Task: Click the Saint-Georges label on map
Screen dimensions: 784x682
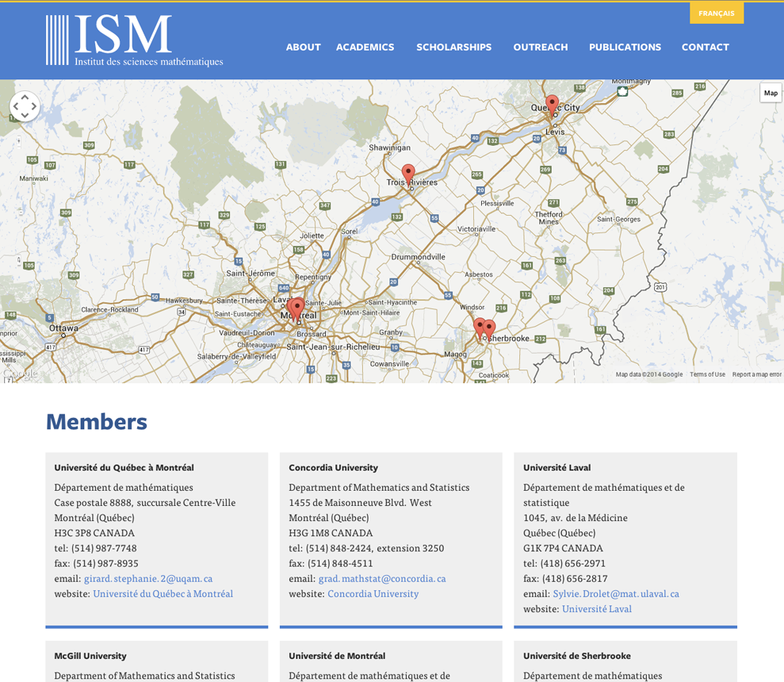Action: (618, 219)
